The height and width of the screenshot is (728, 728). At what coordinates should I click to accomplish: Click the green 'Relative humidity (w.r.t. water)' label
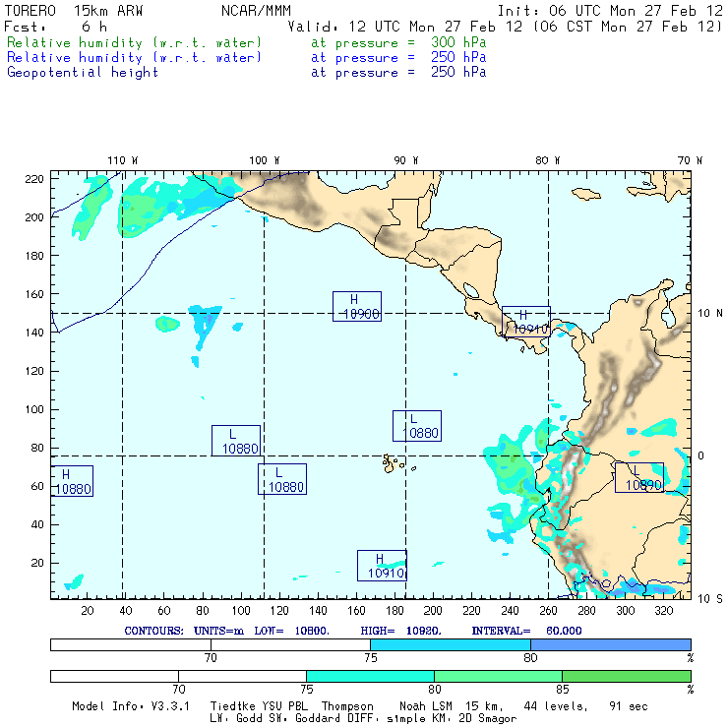tap(134, 42)
